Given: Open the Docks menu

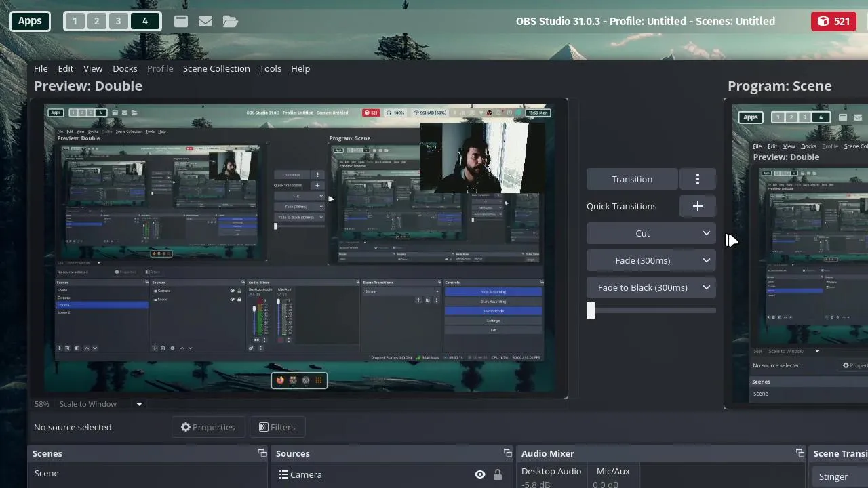Looking at the screenshot, I should click(x=125, y=68).
